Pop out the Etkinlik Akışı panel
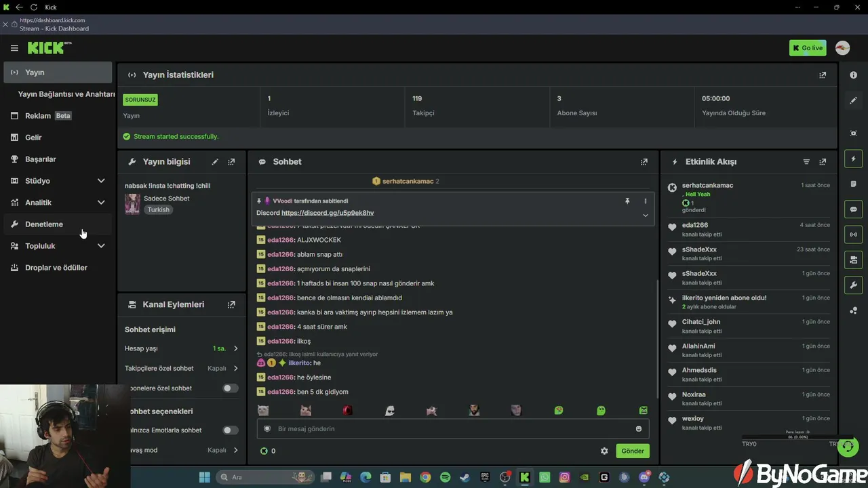 click(823, 162)
